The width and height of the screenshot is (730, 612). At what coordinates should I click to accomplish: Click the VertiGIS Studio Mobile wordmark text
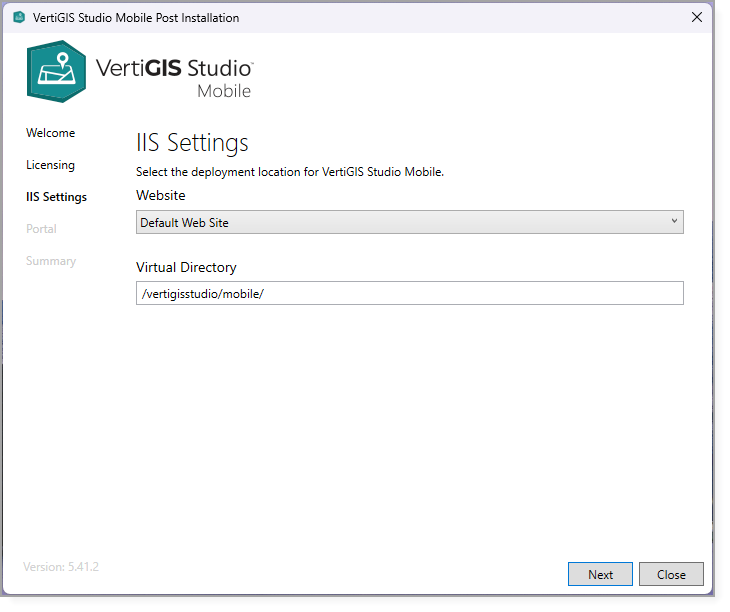click(175, 78)
